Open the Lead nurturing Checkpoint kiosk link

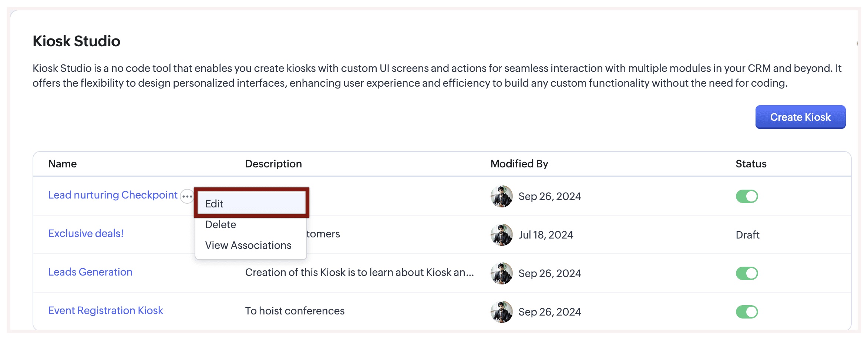coord(113,195)
